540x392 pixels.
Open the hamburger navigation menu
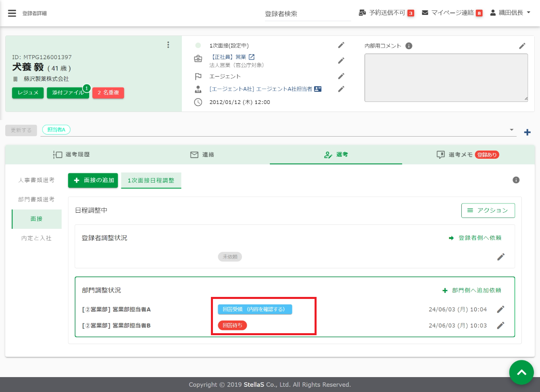(12, 13)
